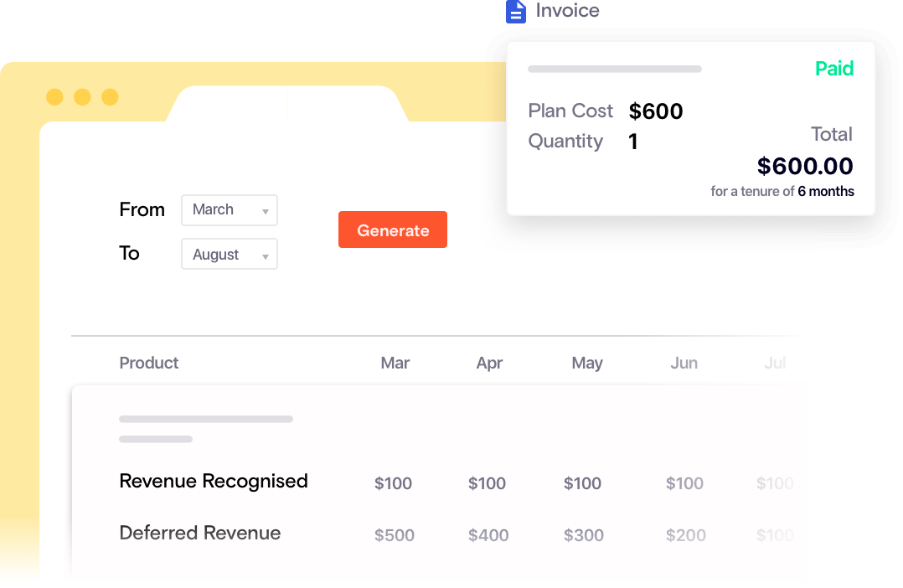This screenshot has width=903, height=588.
Task: Click the middle yellow window dot
Action: [83, 97]
